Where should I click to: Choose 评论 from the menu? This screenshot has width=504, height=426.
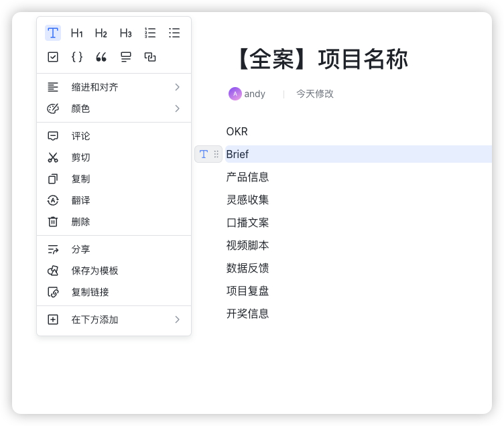click(x=114, y=136)
